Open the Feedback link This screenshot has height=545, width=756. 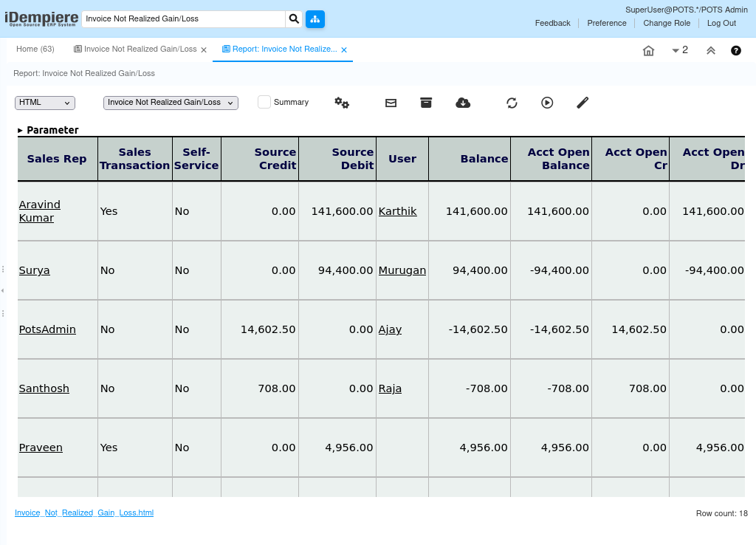click(x=552, y=23)
